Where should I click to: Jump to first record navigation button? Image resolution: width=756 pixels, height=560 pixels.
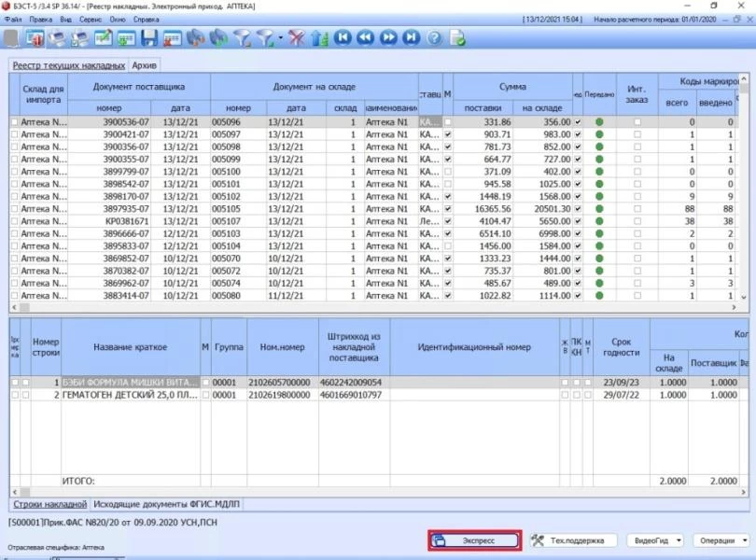(x=343, y=37)
